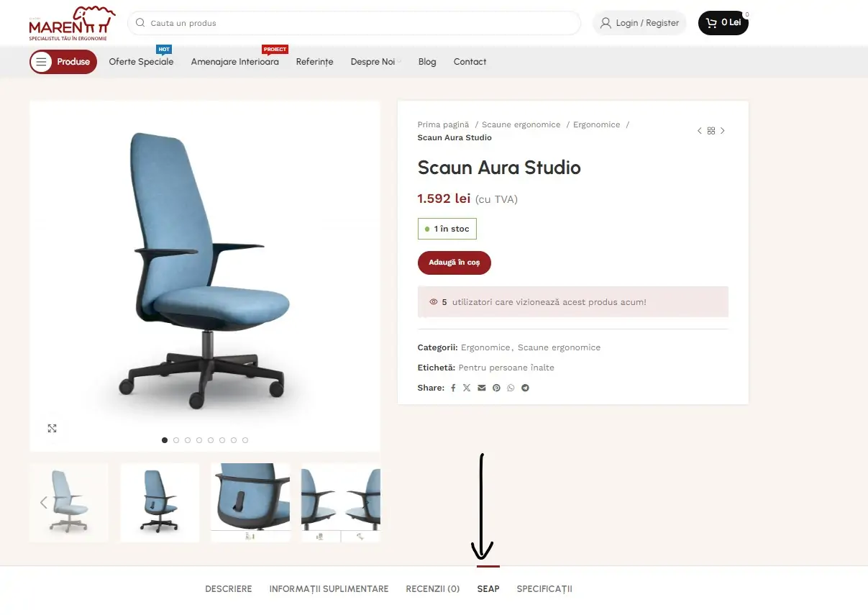Enlarge product image with expand icon
The width and height of the screenshot is (868, 615).
coord(52,428)
